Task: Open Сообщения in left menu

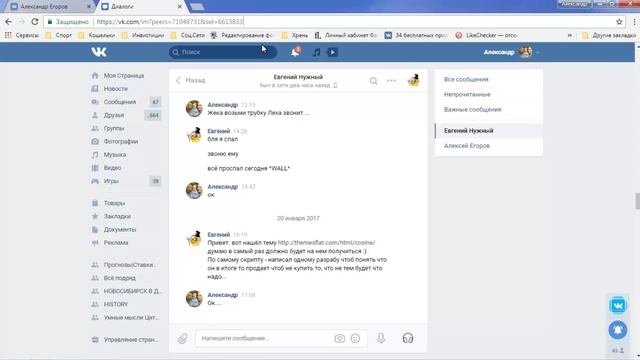Action: (x=120, y=102)
